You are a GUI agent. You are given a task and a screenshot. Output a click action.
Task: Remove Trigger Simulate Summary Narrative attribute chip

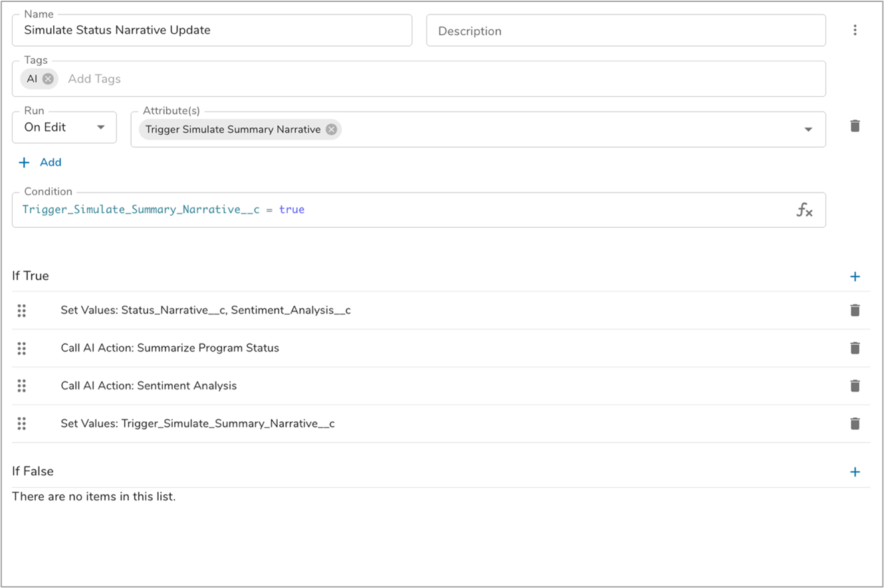pyautogui.click(x=331, y=130)
